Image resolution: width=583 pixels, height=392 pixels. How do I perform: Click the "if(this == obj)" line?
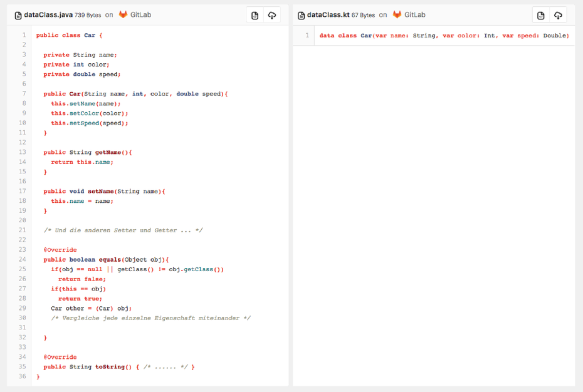[78, 289]
